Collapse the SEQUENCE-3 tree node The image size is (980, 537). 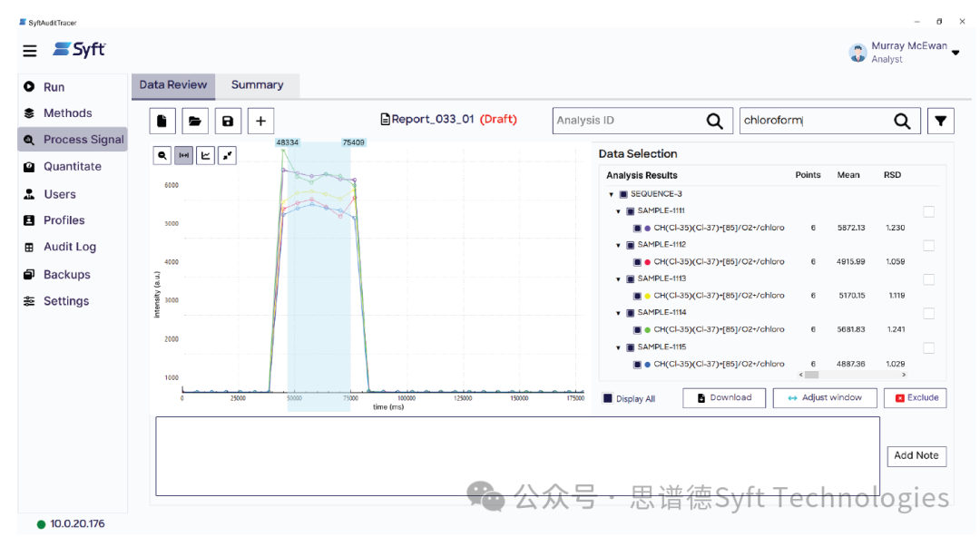click(612, 194)
